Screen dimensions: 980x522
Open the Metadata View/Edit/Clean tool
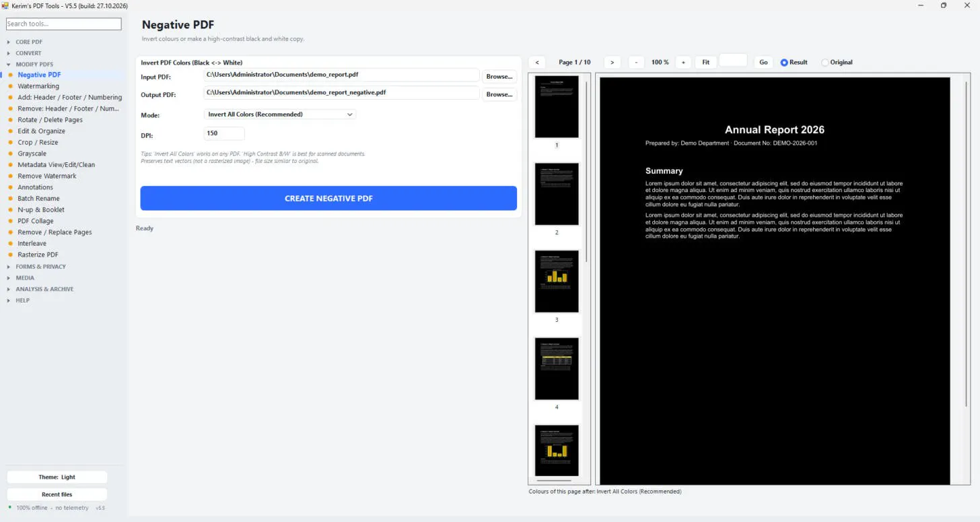point(56,165)
